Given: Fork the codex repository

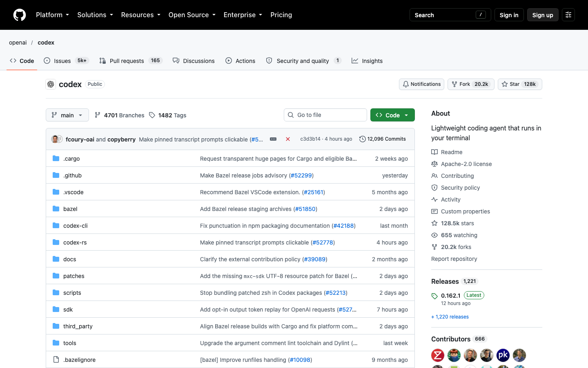Looking at the screenshot, I should point(471,84).
